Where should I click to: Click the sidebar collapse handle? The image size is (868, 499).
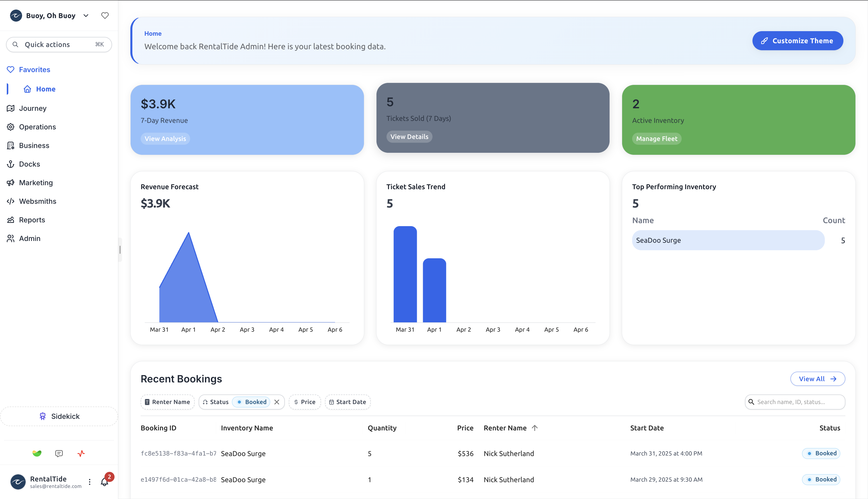click(120, 250)
